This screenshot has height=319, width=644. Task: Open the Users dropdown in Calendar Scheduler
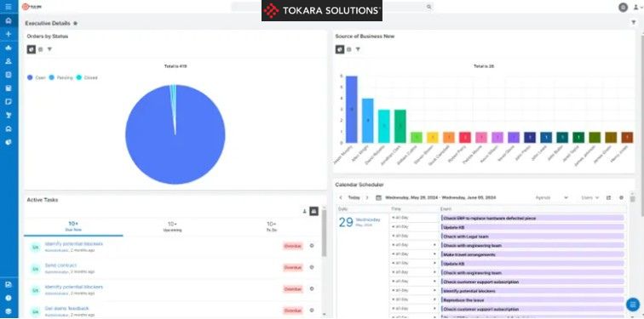tap(590, 197)
